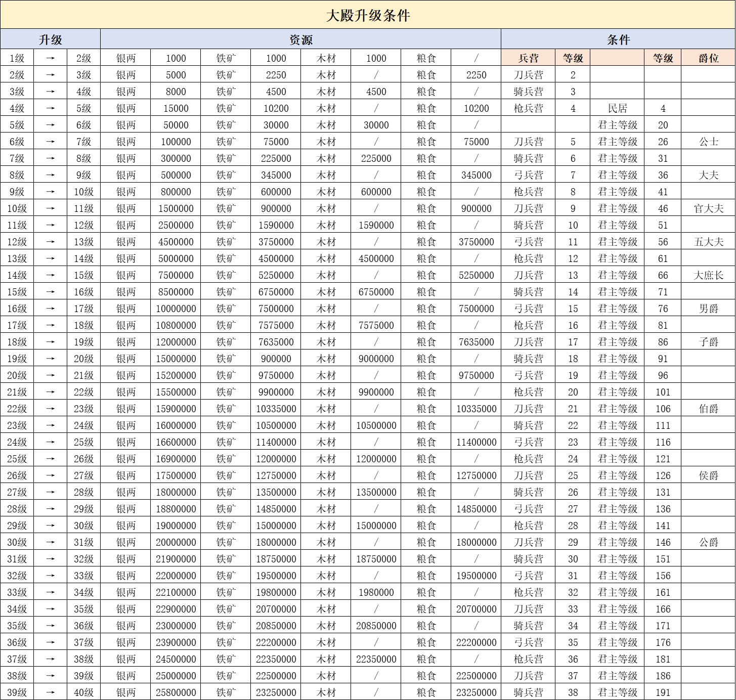This screenshot has height=700, width=736.
Task: Click the silver amount 22900000
Action: 176,609
